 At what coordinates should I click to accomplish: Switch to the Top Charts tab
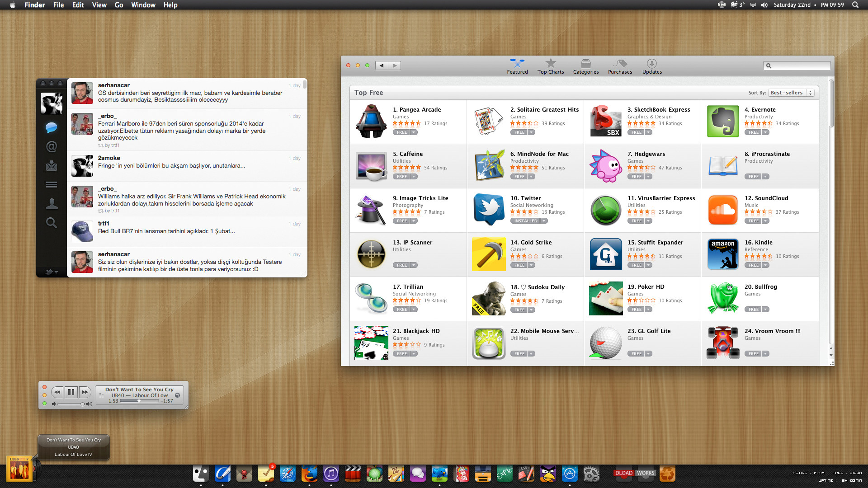551,66
